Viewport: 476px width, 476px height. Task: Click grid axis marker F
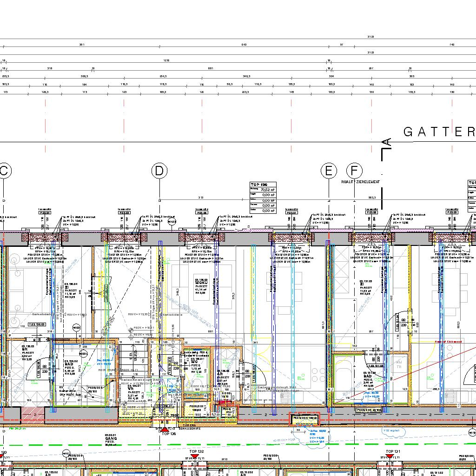(x=354, y=171)
